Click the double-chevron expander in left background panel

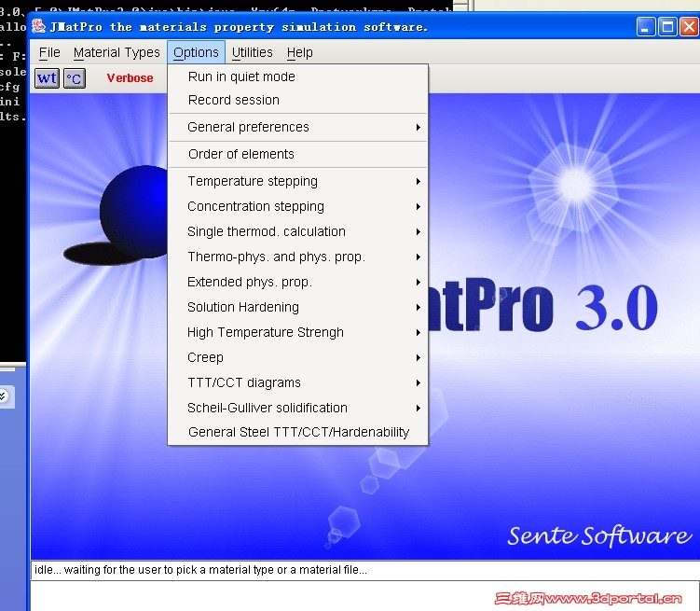pyautogui.click(x=3, y=396)
